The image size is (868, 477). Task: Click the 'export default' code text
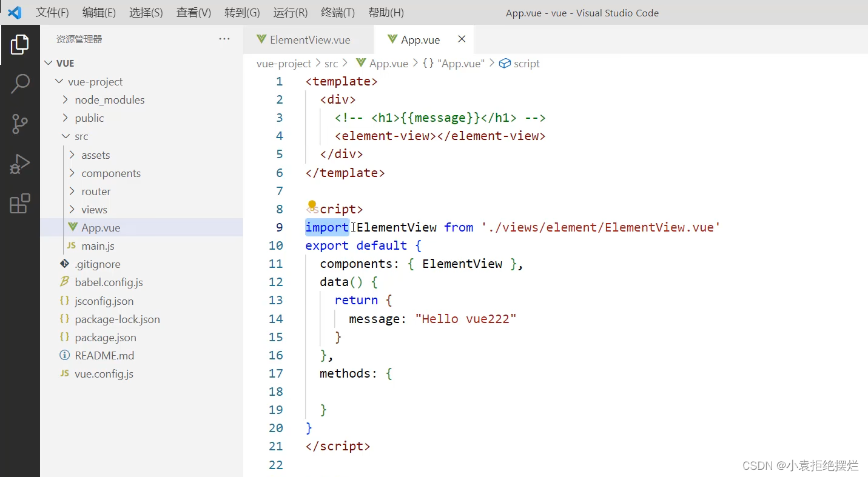click(356, 245)
